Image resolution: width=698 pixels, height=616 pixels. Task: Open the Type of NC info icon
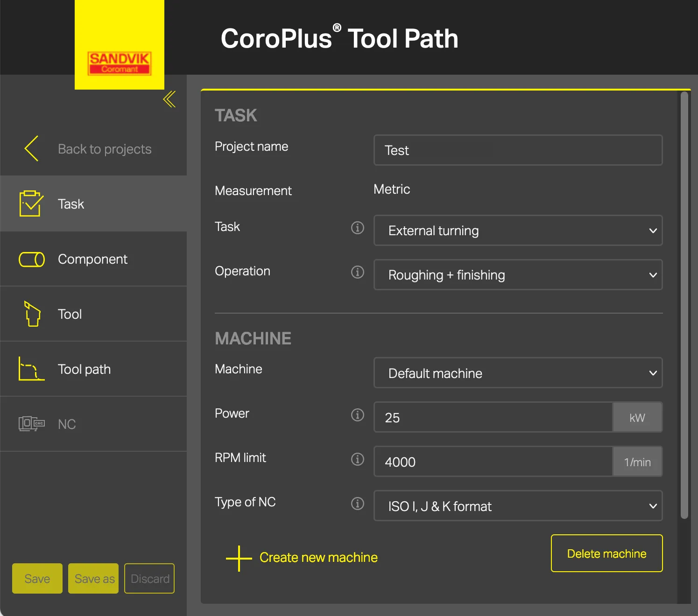[x=358, y=504]
